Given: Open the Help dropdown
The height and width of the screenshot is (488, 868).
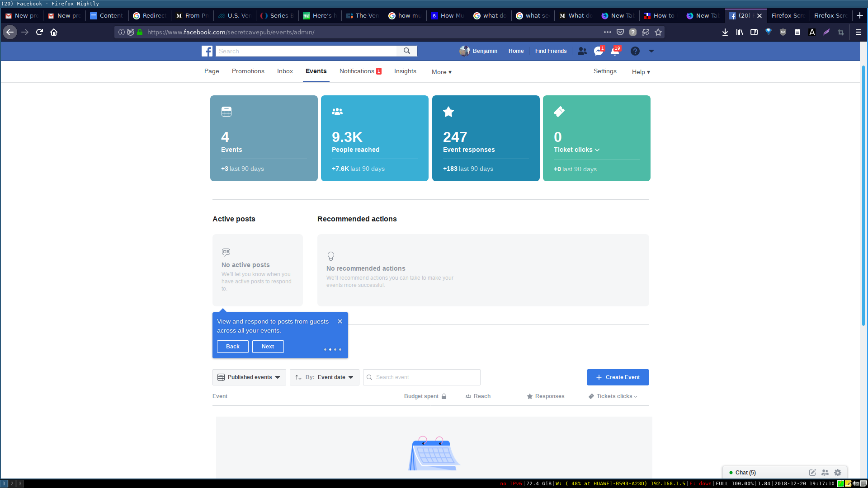Looking at the screenshot, I should (x=641, y=72).
